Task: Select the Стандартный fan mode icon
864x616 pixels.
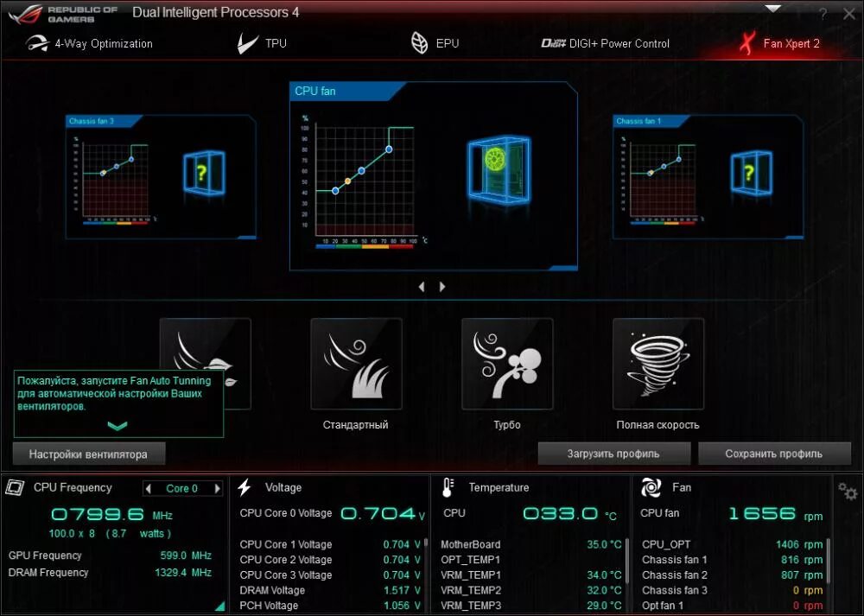Action: 356,364
